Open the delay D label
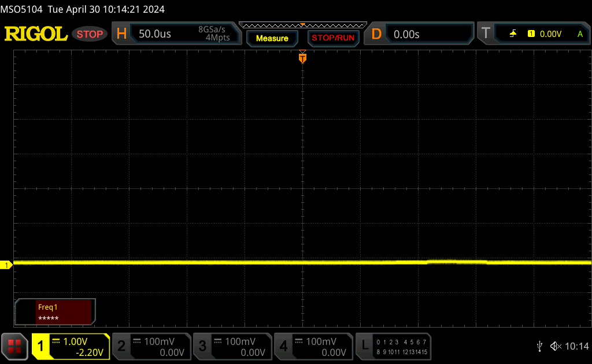The width and height of the screenshot is (592, 364). coord(376,34)
